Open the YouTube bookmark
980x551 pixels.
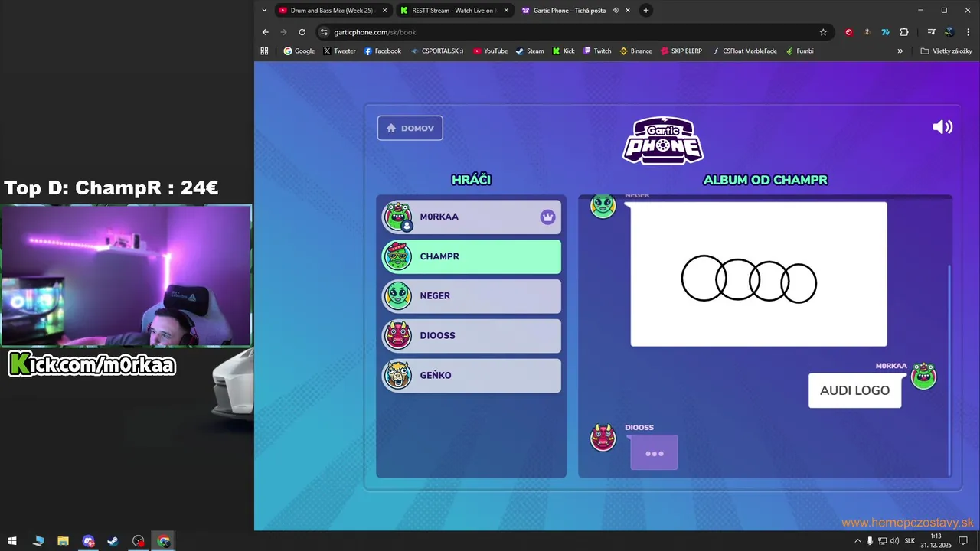pos(491,51)
